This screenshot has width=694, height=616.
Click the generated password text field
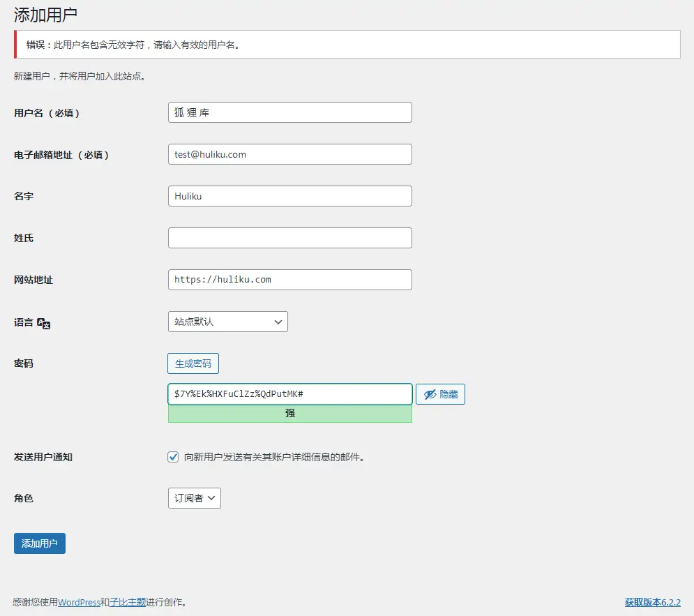(x=289, y=394)
